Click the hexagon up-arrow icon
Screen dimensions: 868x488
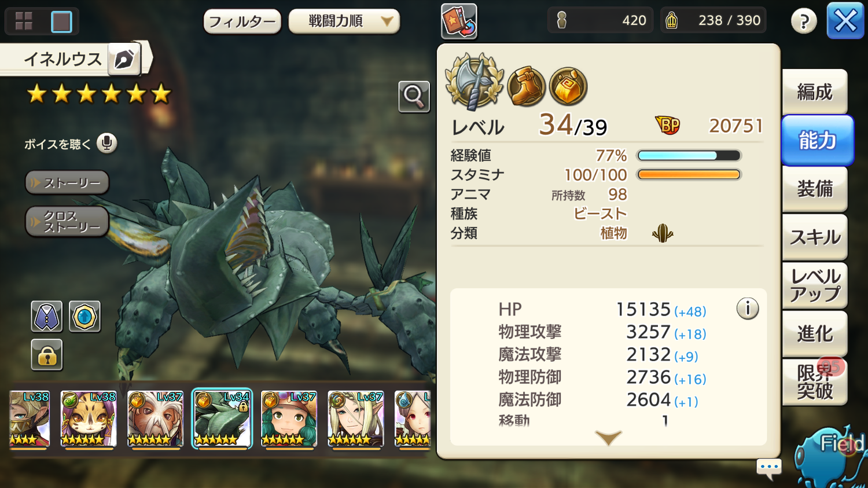(x=84, y=317)
